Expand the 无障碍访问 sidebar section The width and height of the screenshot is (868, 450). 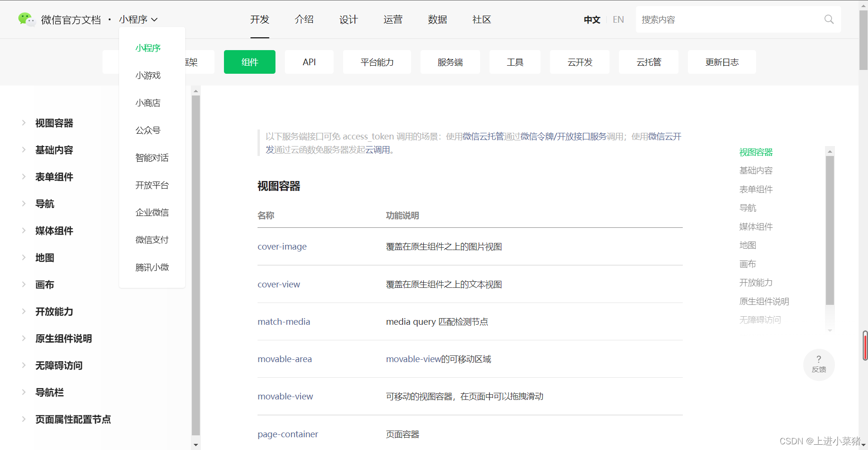pos(24,365)
